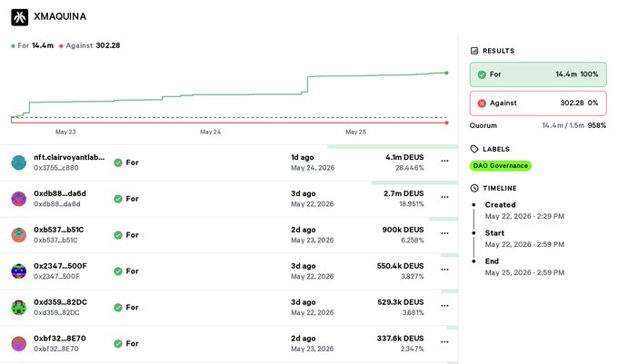Click the 28.446% vote share
This screenshot has width=618, height=364.
[x=410, y=168]
